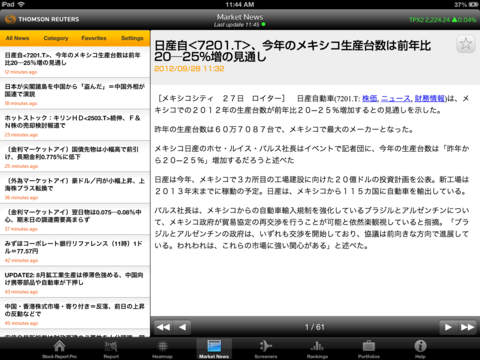Mark this article as favorite with star
The width and height of the screenshot is (480, 360).
[x=466, y=44]
